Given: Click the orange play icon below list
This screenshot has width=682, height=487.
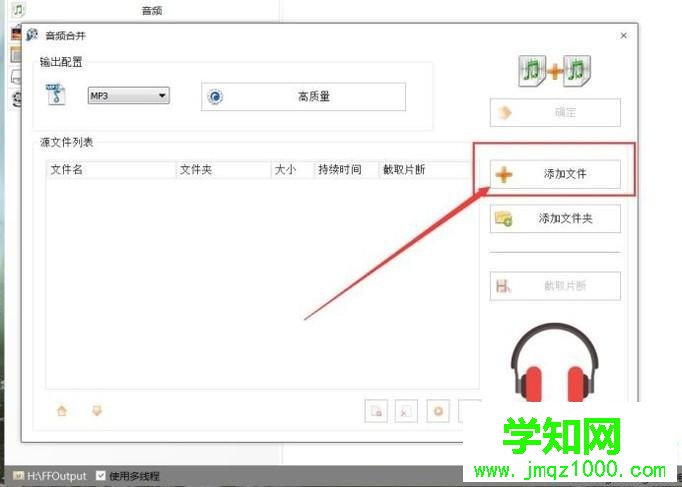Looking at the screenshot, I should (x=438, y=411).
